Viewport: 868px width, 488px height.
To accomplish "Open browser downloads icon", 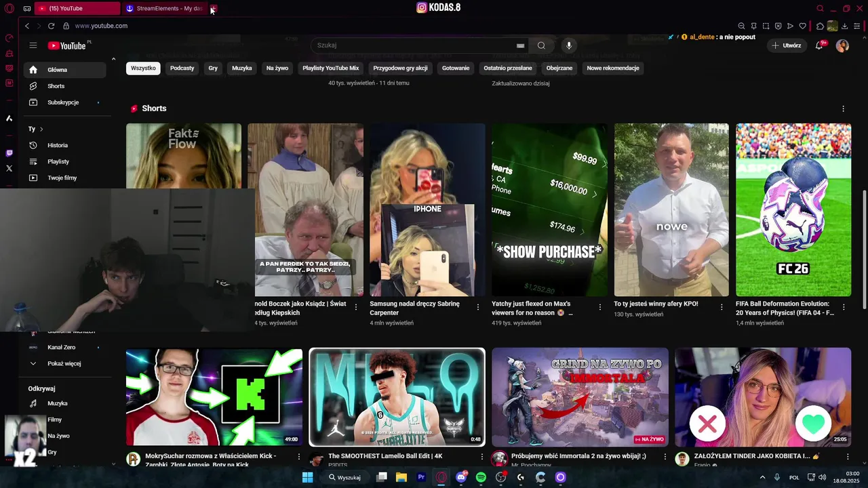I will tap(844, 26).
